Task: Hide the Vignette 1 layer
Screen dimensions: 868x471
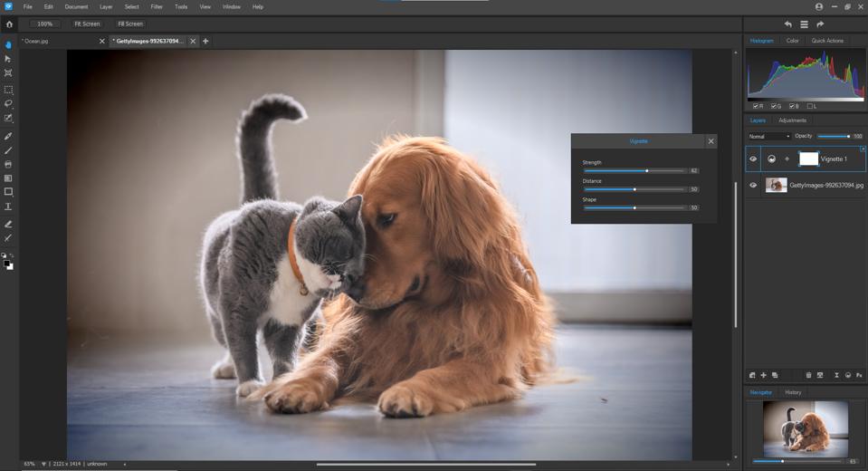Action: tap(753, 159)
